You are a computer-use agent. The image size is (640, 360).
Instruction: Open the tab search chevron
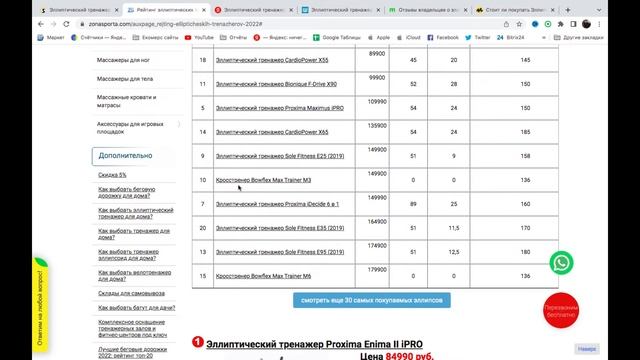click(599, 10)
